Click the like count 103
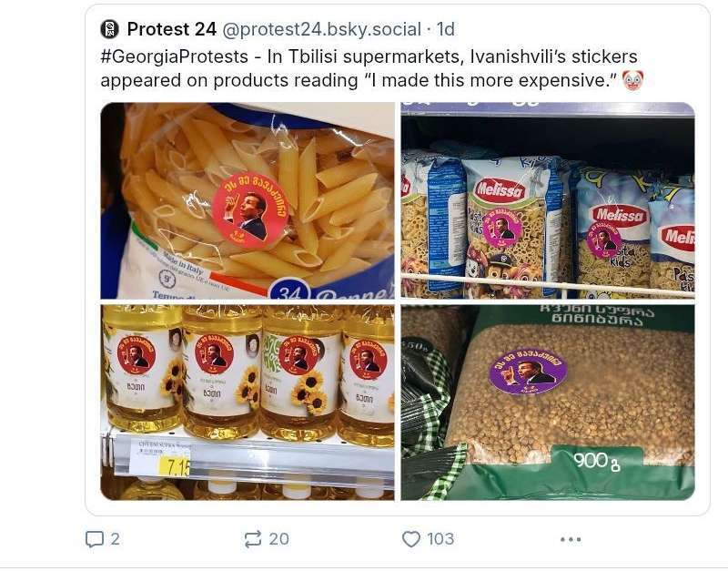728x571 pixels. tap(440, 539)
